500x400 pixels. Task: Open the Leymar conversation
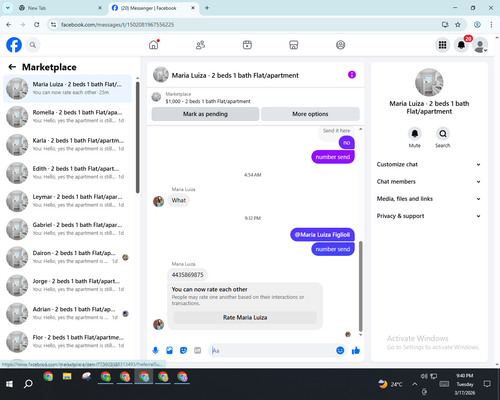(x=67, y=201)
